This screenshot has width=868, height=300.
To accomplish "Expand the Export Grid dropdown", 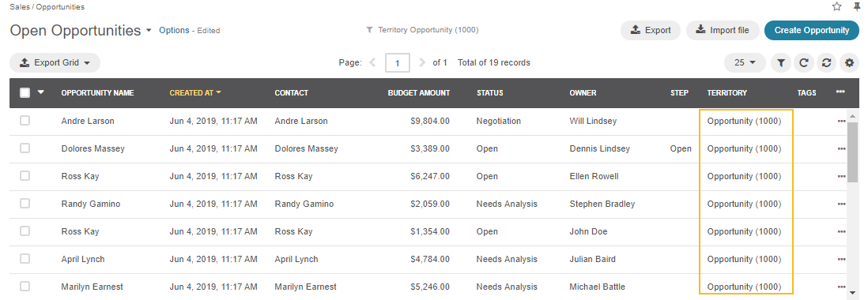I will point(55,63).
